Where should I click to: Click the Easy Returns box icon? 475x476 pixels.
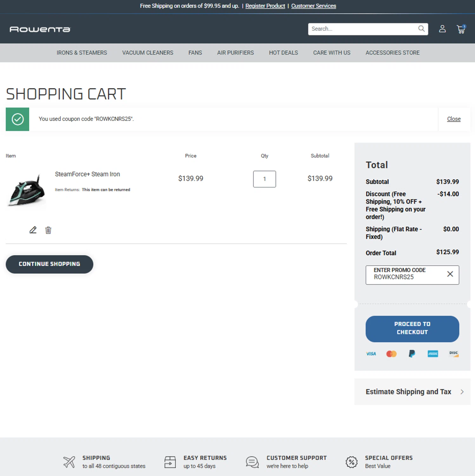[x=170, y=462]
